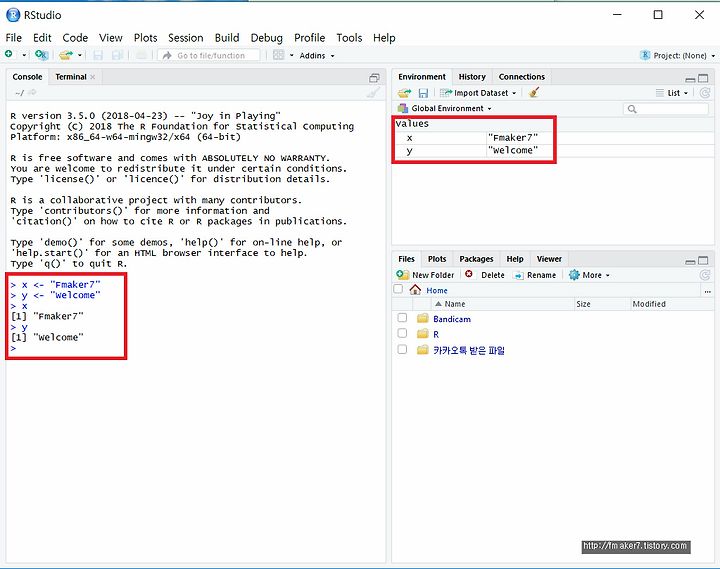Open the workspace panes grid icon
The image size is (720, 569).
tap(278, 55)
